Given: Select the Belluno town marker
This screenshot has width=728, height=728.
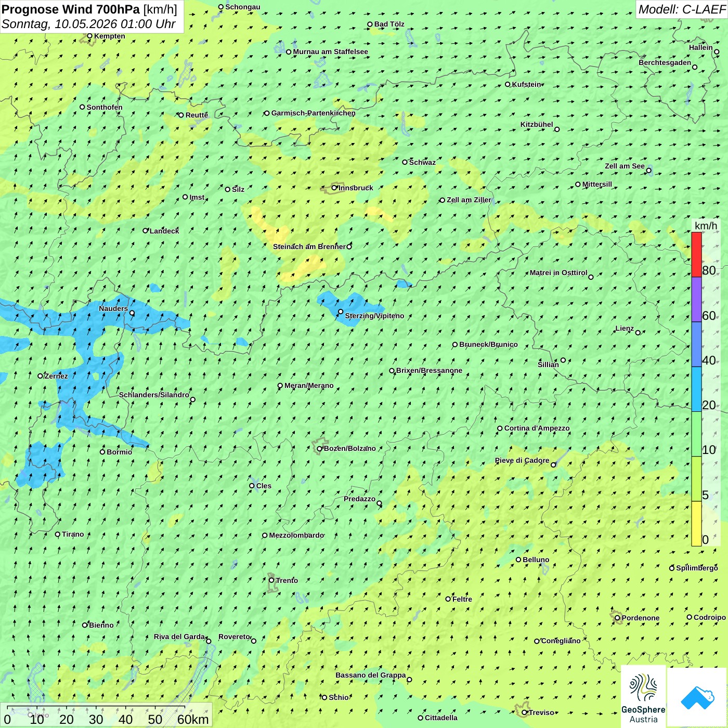Looking at the screenshot, I should click(518, 560).
